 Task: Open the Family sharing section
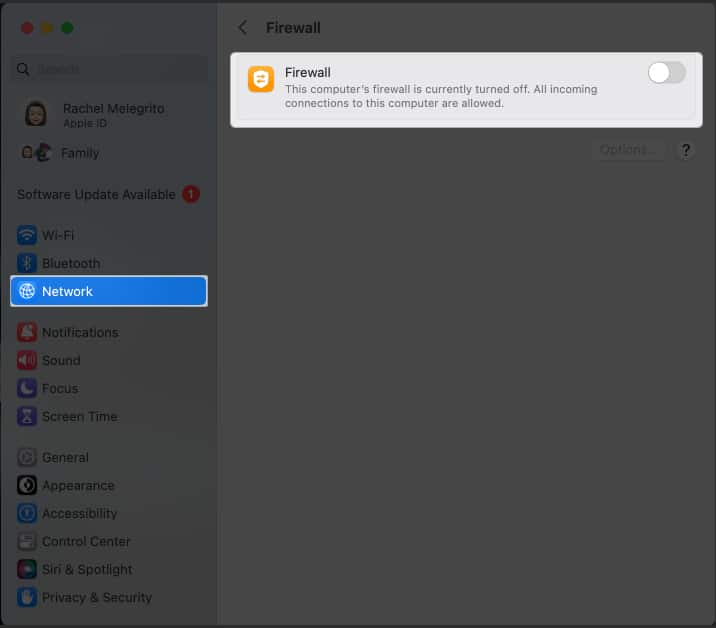pyautogui.click(x=79, y=153)
